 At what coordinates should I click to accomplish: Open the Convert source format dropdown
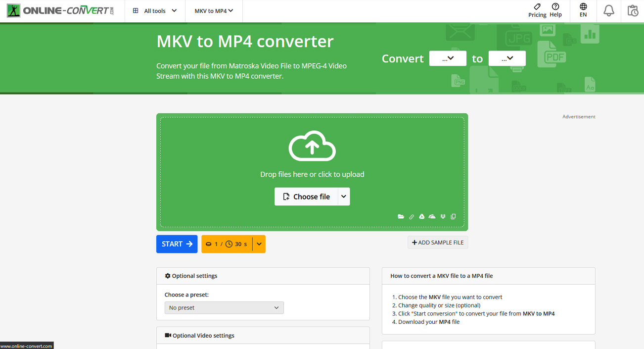point(448,58)
